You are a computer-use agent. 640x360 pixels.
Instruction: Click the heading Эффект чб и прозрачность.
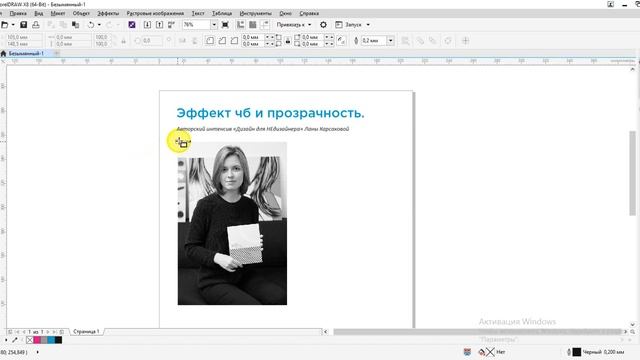(x=270, y=113)
